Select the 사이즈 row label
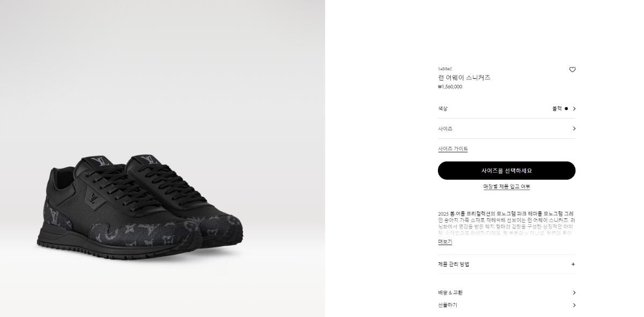The image size is (644, 317). (445, 129)
